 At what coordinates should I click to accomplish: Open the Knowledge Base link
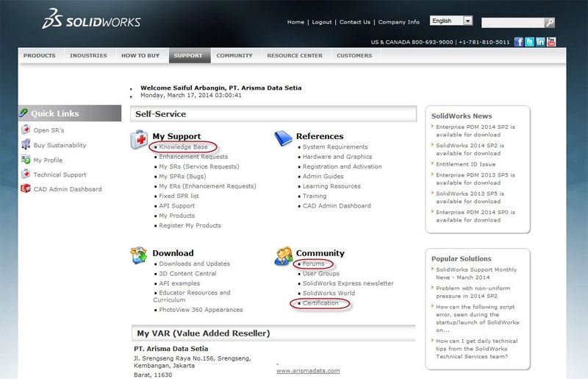(183, 147)
